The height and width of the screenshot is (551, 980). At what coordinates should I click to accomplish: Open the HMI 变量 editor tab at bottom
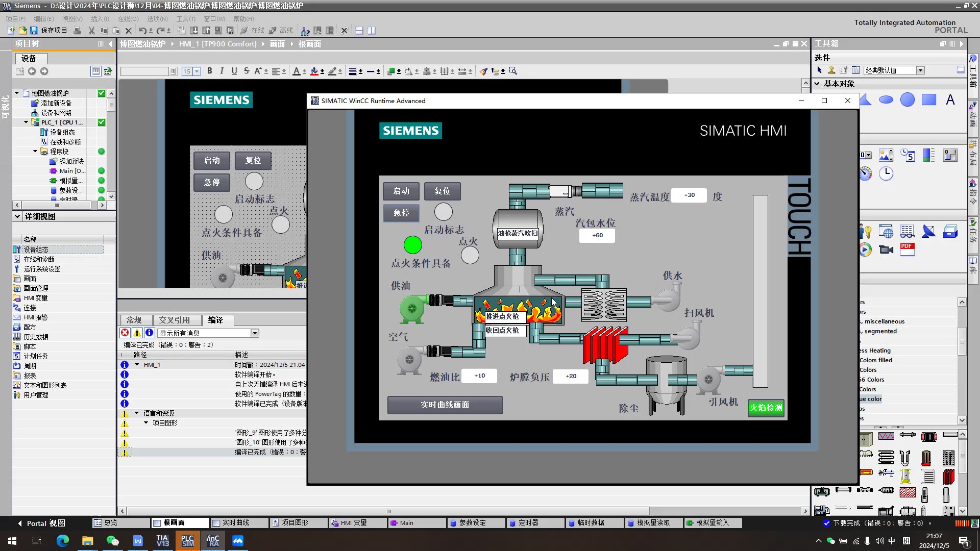coord(358,523)
